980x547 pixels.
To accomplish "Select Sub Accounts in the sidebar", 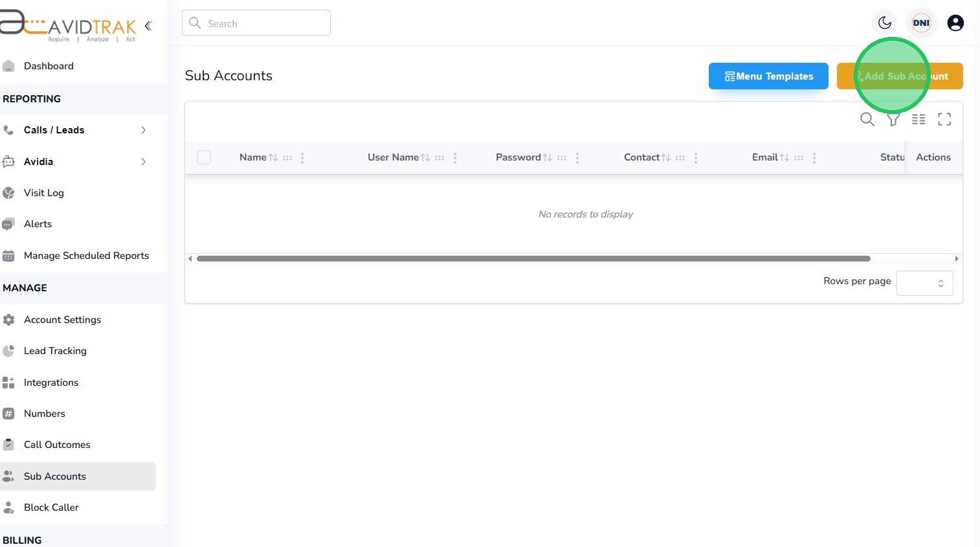I will 78,476.
